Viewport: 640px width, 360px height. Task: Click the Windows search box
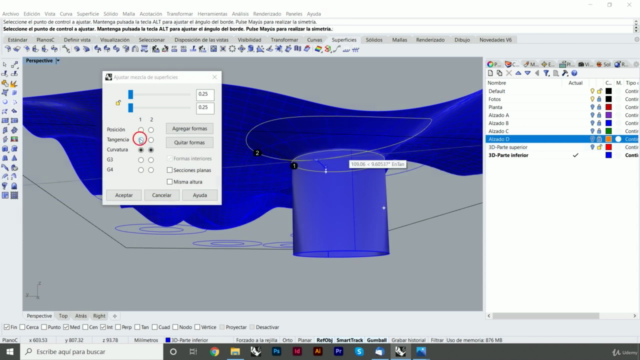[92, 351]
